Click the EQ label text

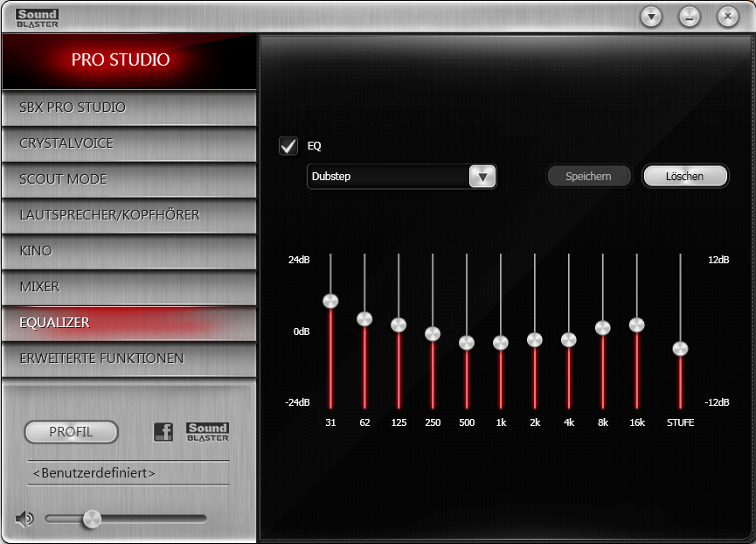pos(315,146)
